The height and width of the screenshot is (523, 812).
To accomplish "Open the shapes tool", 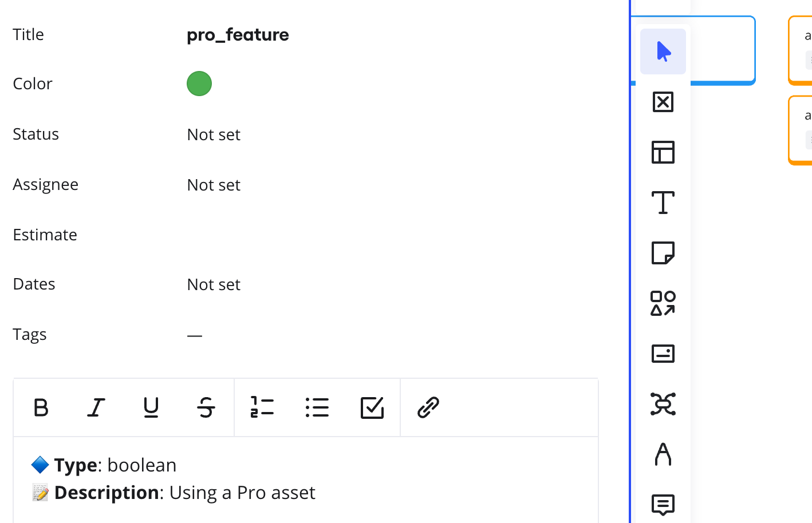I will 663,303.
